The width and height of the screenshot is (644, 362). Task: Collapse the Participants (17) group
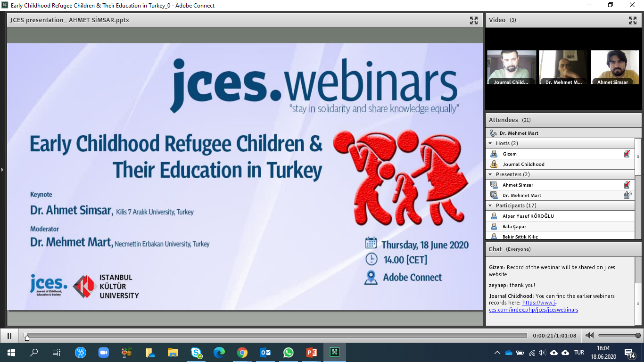tap(490, 206)
